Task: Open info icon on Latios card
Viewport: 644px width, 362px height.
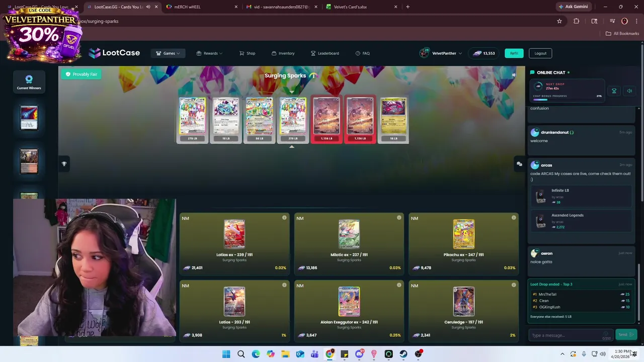Action: pos(284,285)
